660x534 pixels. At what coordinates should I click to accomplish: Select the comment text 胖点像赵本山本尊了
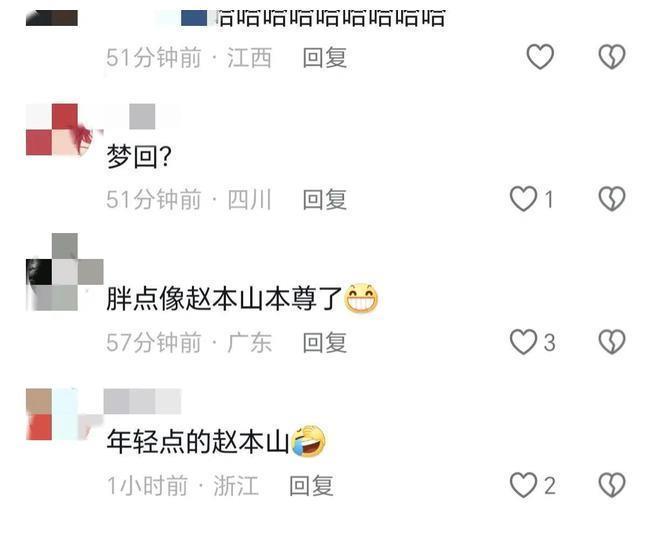tap(224, 298)
